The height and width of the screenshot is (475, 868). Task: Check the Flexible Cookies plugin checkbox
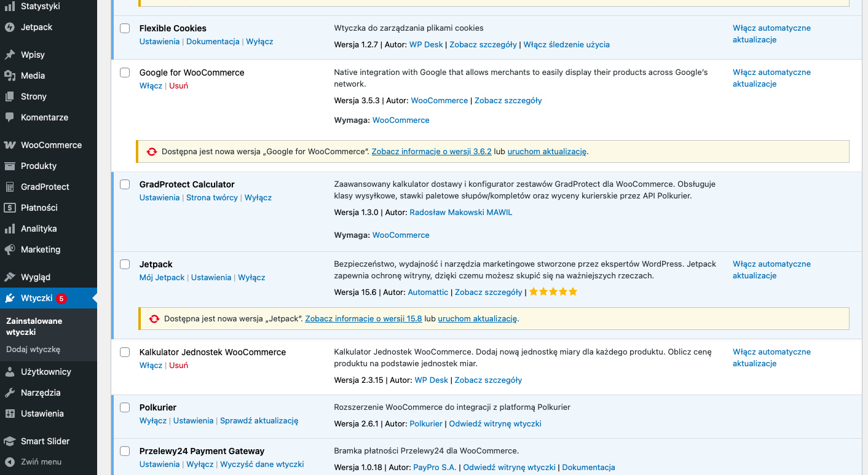125,28
